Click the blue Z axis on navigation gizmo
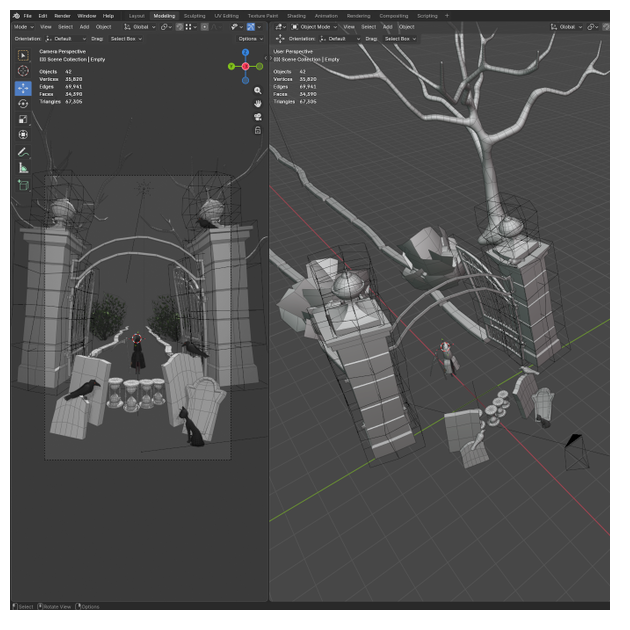This screenshot has width=630, height=630. [246, 52]
